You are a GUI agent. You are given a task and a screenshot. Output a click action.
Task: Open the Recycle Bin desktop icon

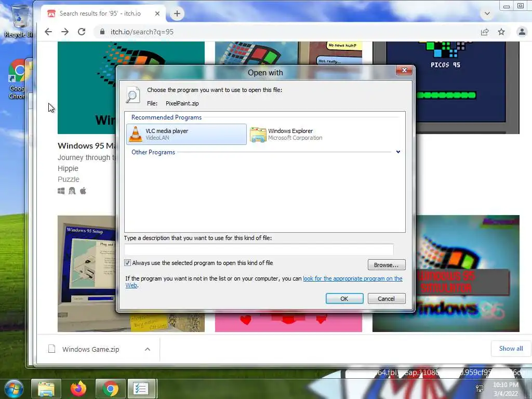[x=18, y=20]
